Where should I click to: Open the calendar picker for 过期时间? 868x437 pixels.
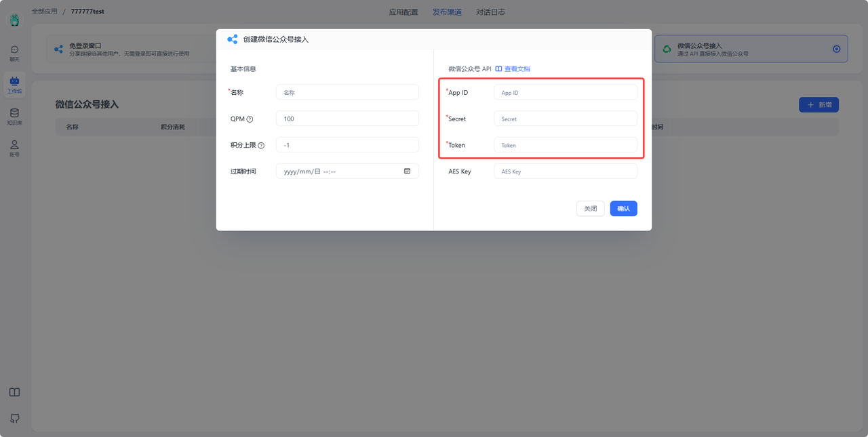(407, 171)
